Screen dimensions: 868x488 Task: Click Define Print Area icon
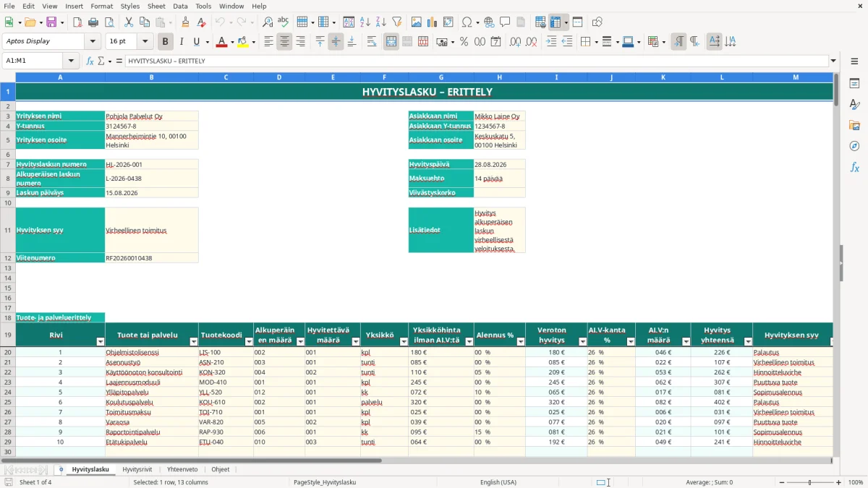click(540, 22)
